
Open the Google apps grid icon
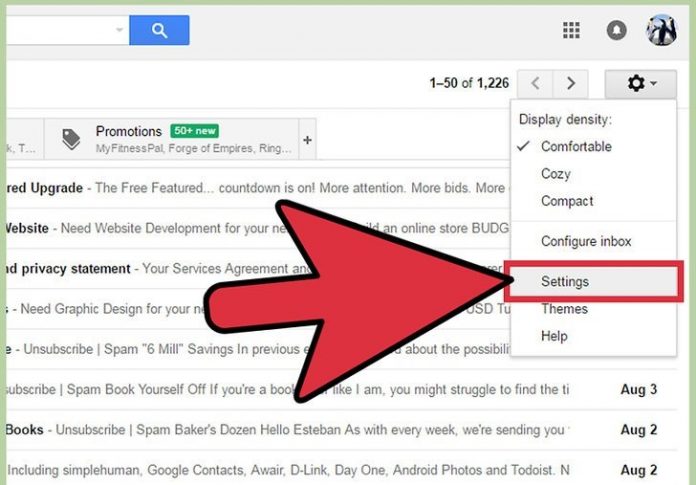point(571,31)
